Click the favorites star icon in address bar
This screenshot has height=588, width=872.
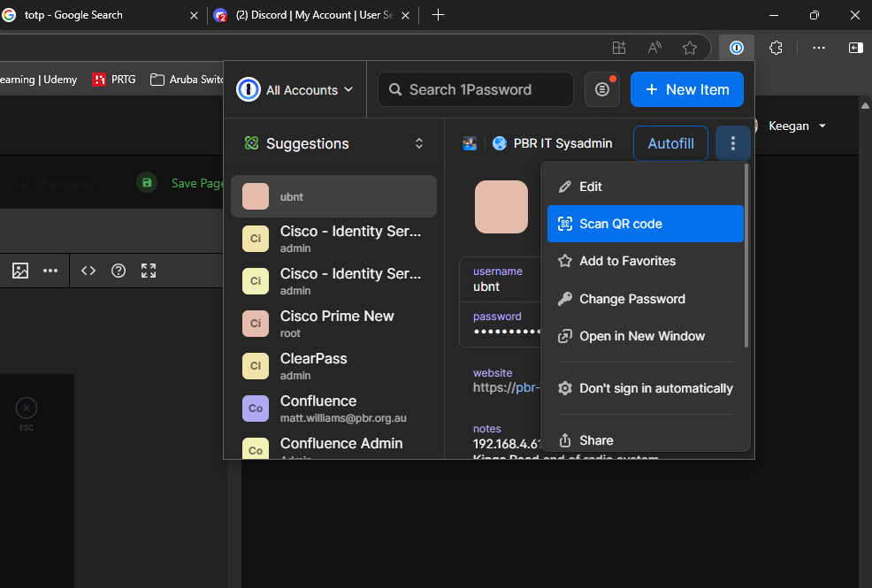click(x=690, y=48)
